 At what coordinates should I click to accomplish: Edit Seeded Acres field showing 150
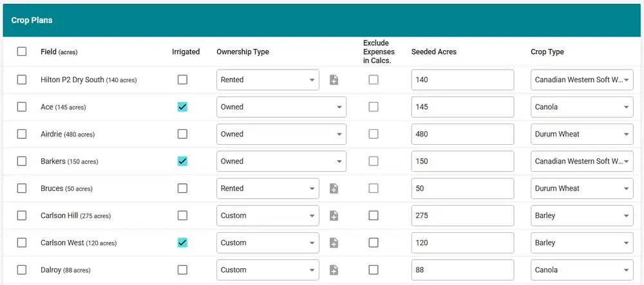click(462, 161)
